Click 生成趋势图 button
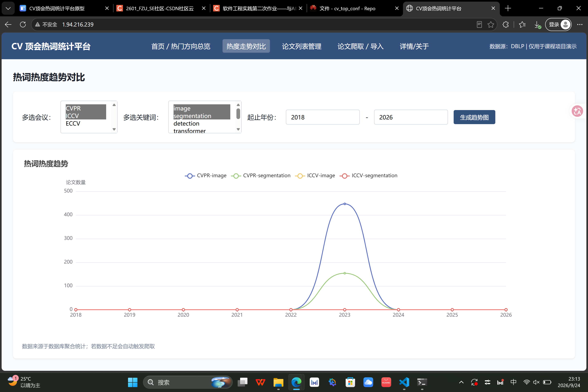Image resolution: width=588 pixels, height=392 pixels. 474,117
